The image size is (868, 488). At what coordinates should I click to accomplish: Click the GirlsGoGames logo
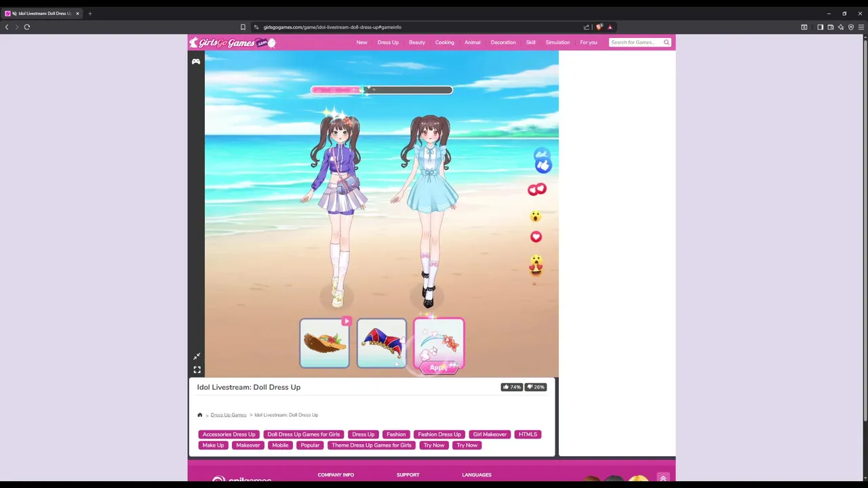coord(232,43)
